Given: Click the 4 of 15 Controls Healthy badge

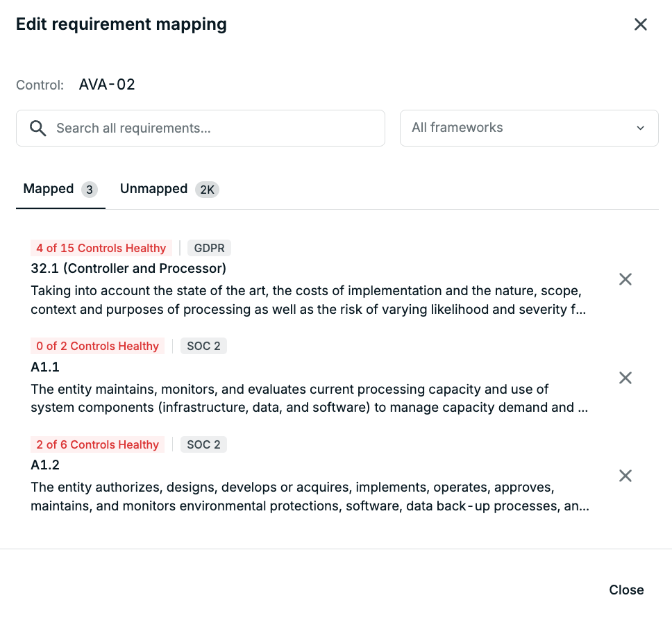Looking at the screenshot, I should pyautogui.click(x=101, y=248).
